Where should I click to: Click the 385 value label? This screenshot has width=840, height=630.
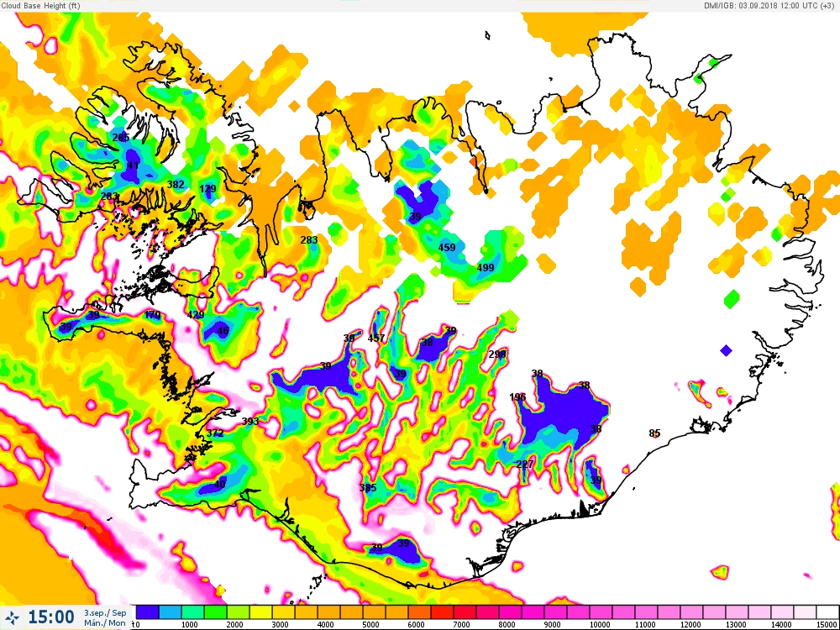pos(368,487)
